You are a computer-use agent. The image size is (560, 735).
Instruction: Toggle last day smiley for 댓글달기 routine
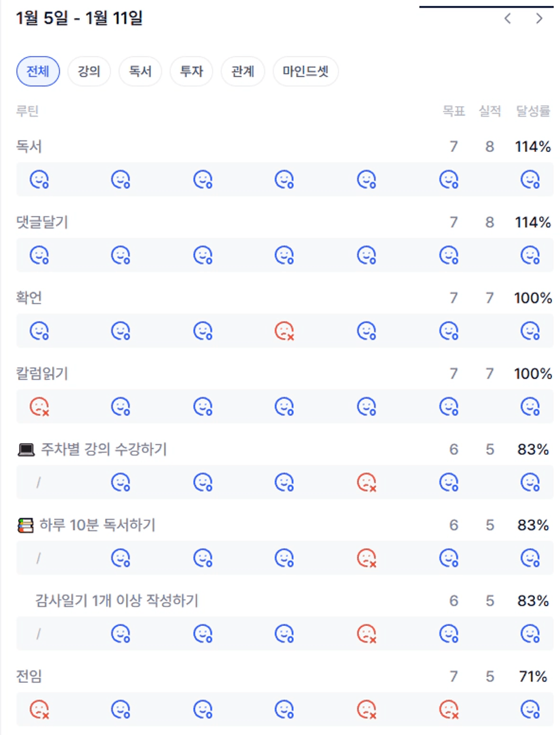point(530,255)
